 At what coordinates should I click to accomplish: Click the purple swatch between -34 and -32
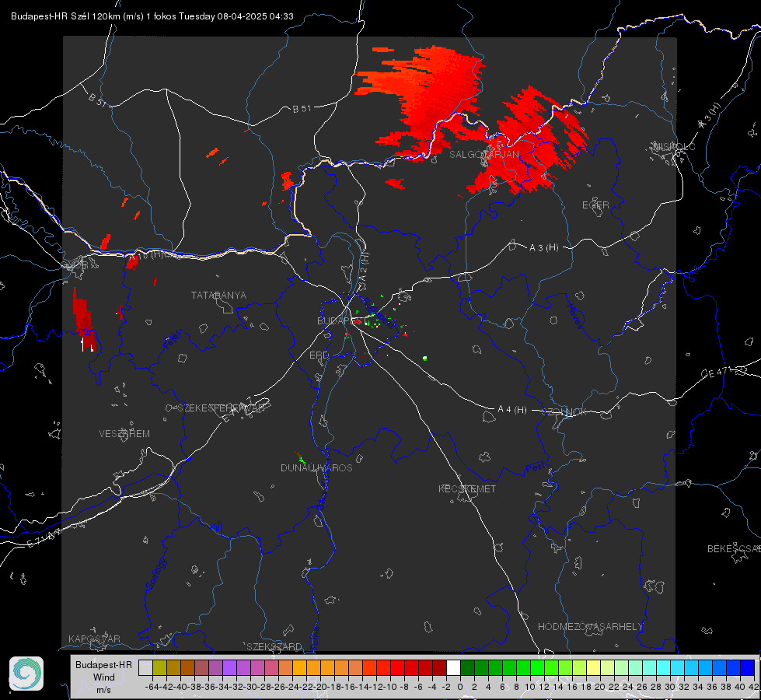point(229,667)
